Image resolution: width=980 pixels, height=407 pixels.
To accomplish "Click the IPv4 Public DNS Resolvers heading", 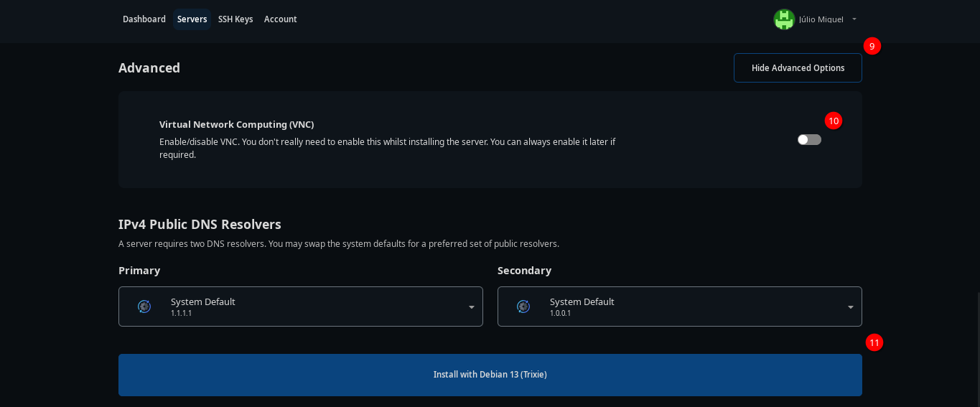I will [x=200, y=224].
